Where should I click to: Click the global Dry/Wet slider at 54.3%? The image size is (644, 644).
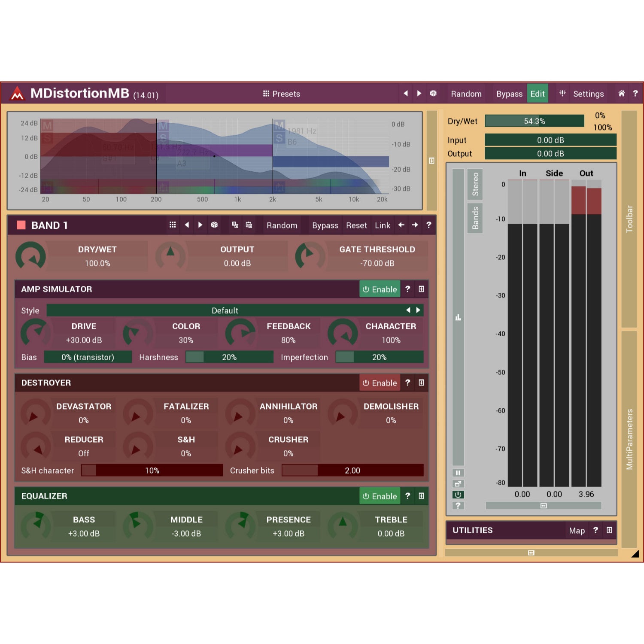tap(535, 121)
